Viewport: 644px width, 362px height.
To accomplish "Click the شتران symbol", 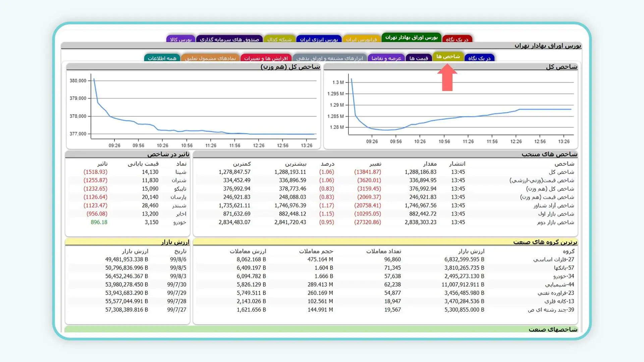I will click(179, 180).
